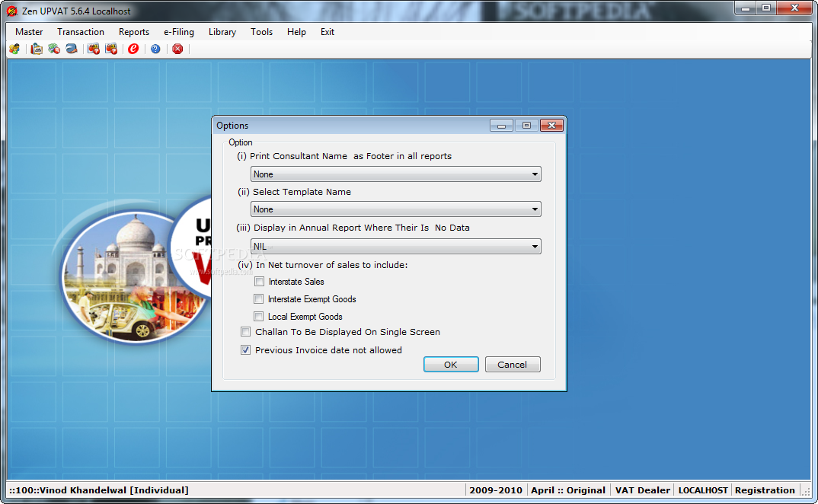Open the Help menu
Viewport: 818px width, 504px height.
tap(296, 32)
